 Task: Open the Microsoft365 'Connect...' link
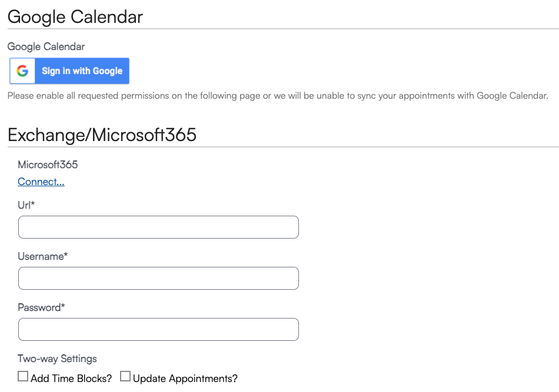[41, 182]
